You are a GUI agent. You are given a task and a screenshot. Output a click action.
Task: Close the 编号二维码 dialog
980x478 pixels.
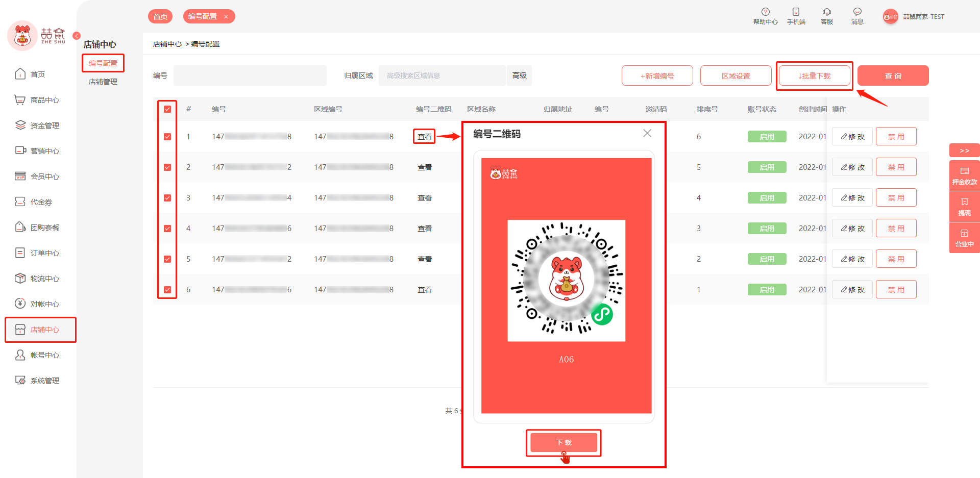(647, 133)
